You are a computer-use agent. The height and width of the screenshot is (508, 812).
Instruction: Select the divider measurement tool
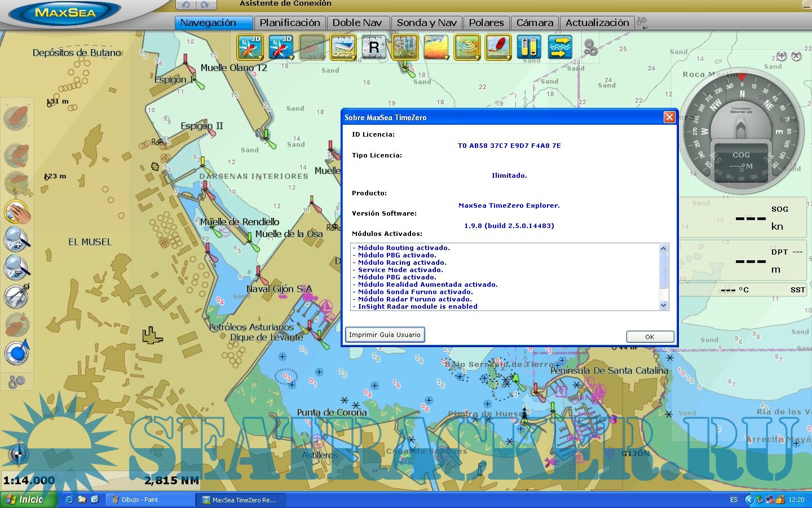[x=17, y=295]
